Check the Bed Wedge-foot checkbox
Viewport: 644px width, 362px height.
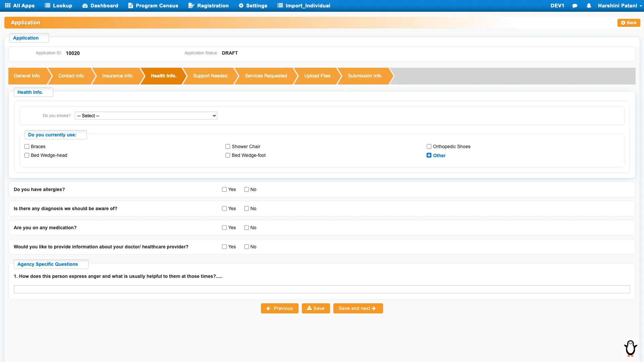click(x=228, y=155)
